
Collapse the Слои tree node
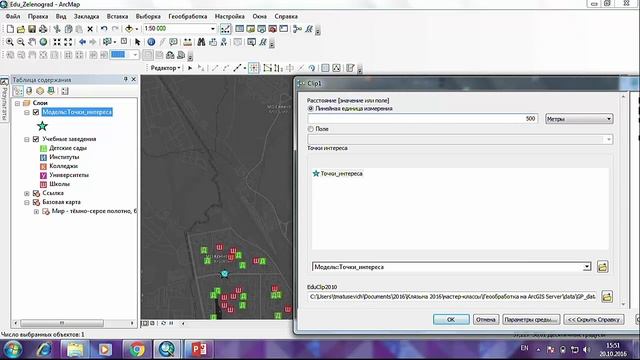pos(18,103)
